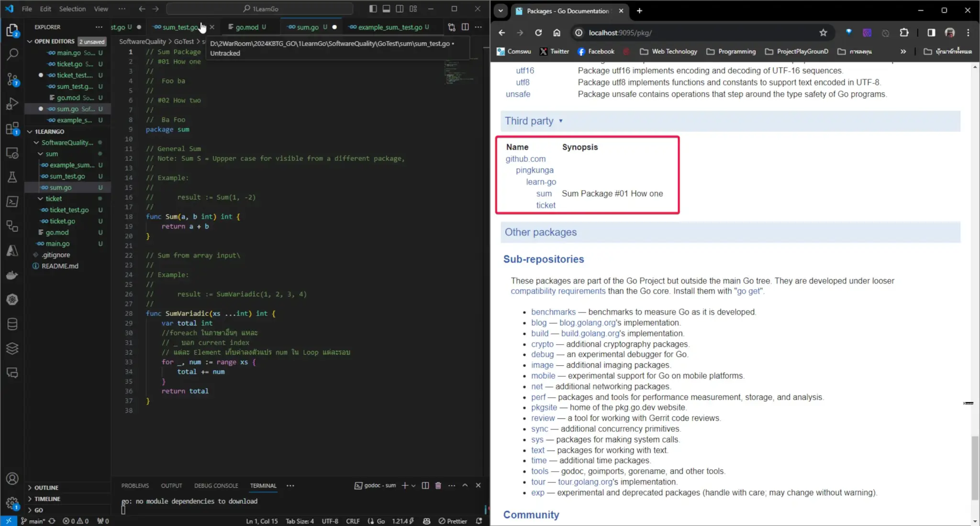Switch to the go.mod editor tab
Viewport: 980px width, 526px height.
[247, 27]
